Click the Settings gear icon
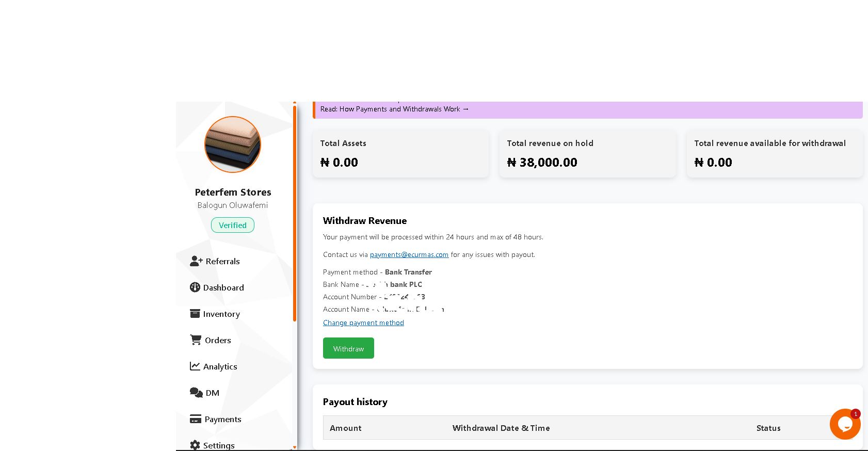Viewport: 868px width, 451px height. point(195,445)
